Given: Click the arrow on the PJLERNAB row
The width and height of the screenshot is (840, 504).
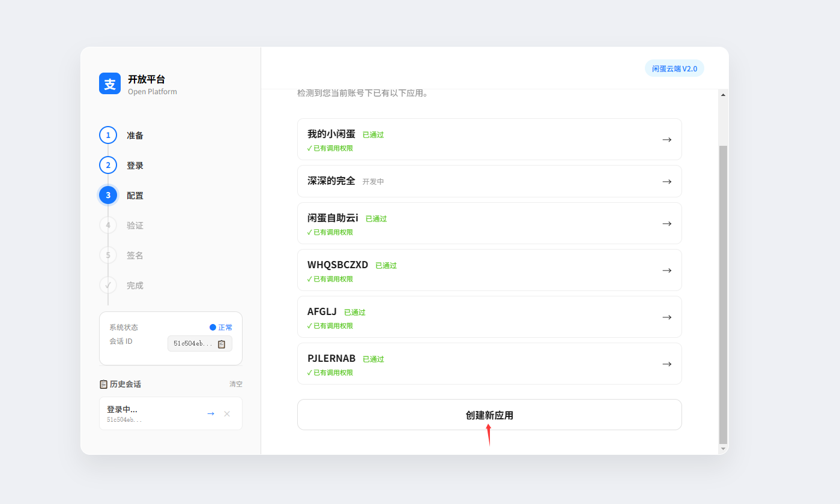Looking at the screenshot, I should (666, 364).
